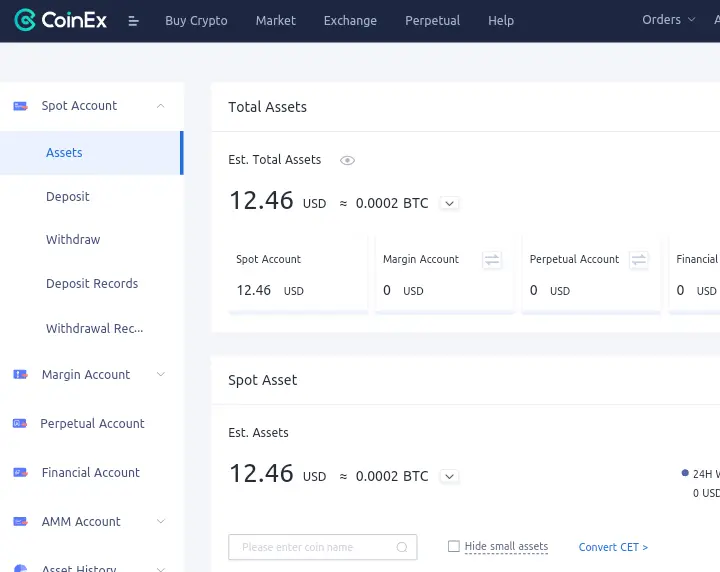The width and height of the screenshot is (720, 572).
Task: Select the Margin Account balance card
Action: (x=444, y=275)
